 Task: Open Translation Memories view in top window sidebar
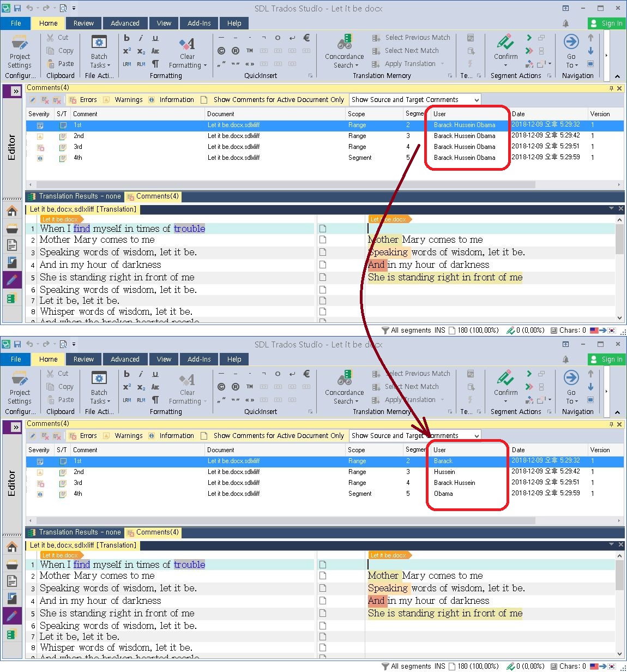(x=12, y=298)
